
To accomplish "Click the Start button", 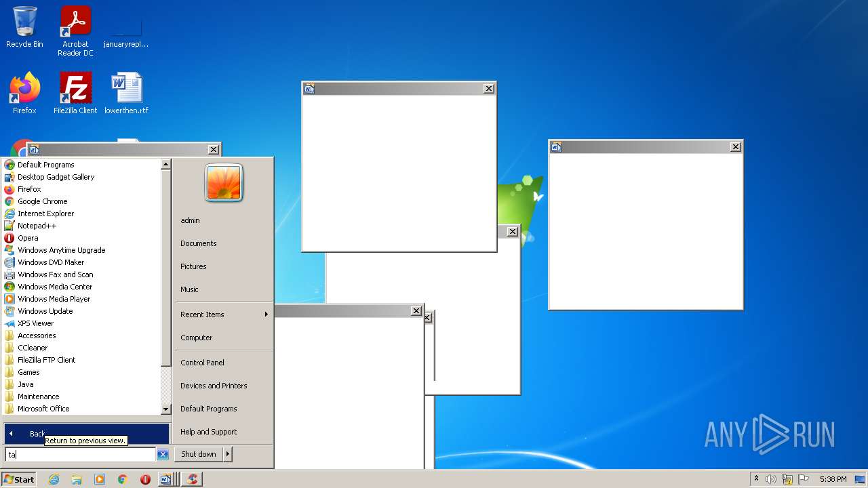I will tap(19, 479).
